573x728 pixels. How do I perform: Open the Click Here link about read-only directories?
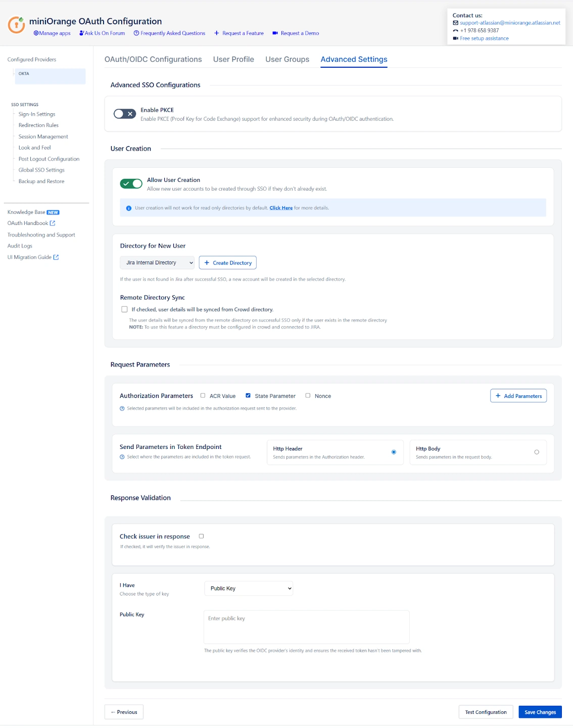point(281,208)
